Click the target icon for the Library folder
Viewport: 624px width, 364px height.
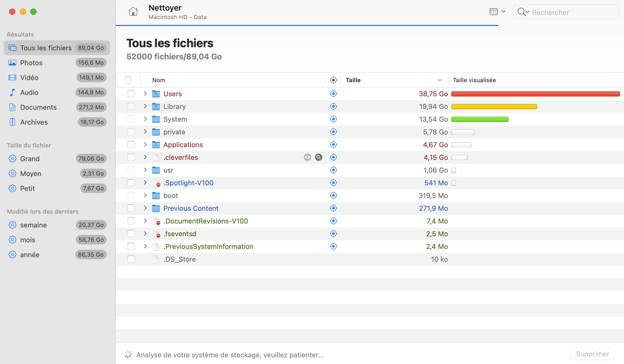point(333,106)
